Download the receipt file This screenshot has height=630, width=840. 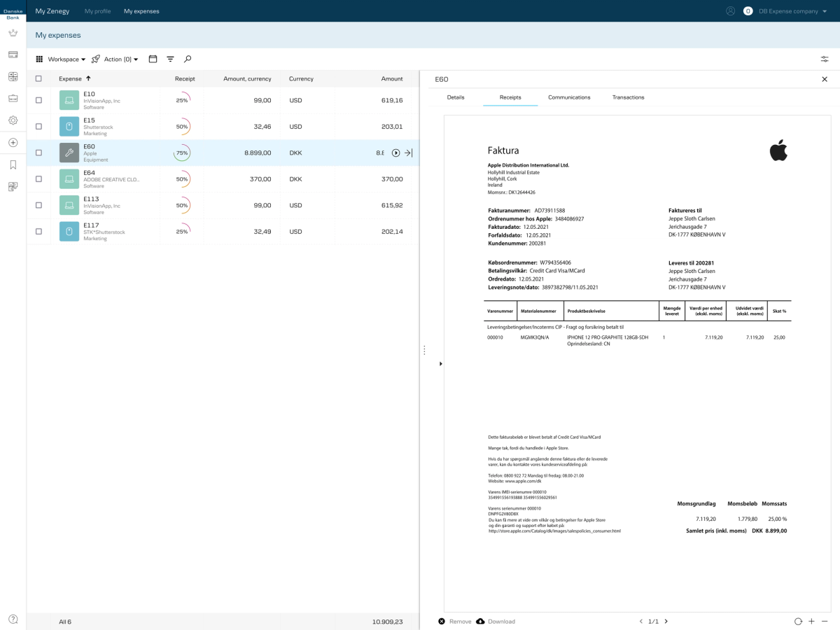click(496, 622)
